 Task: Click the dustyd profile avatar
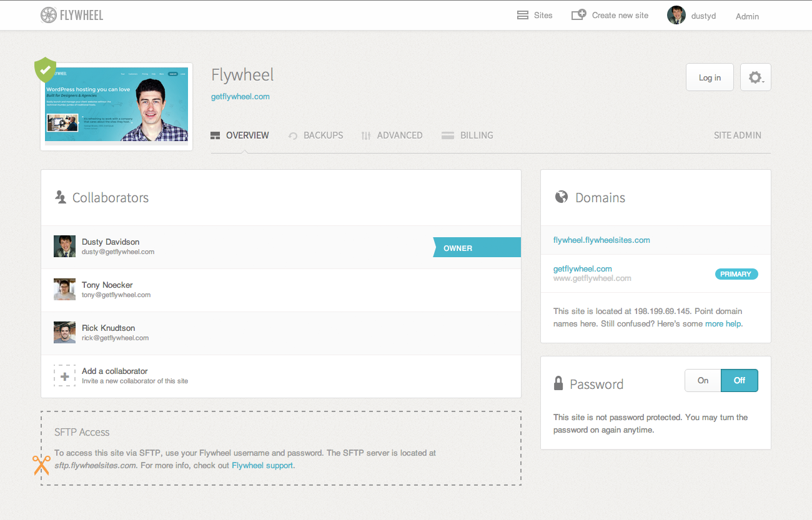tap(676, 15)
